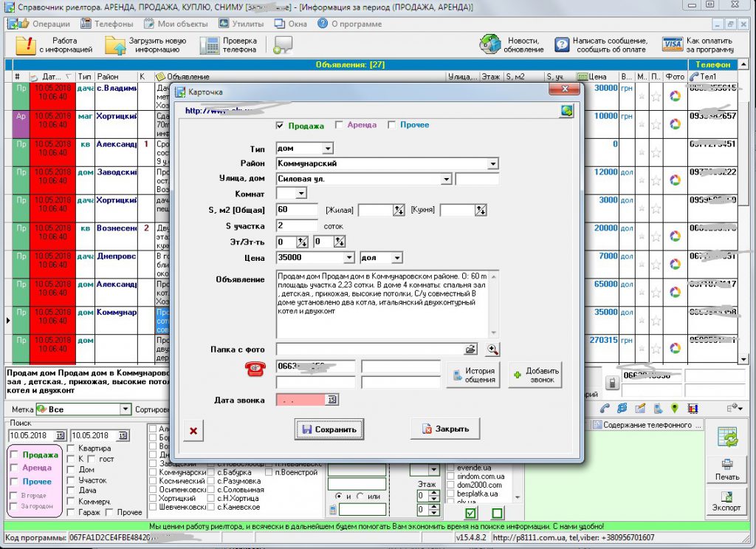Screen dimensions: 756x549
Task: Click uncheck-all empty square below sites list
Action: [x=497, y=513]
